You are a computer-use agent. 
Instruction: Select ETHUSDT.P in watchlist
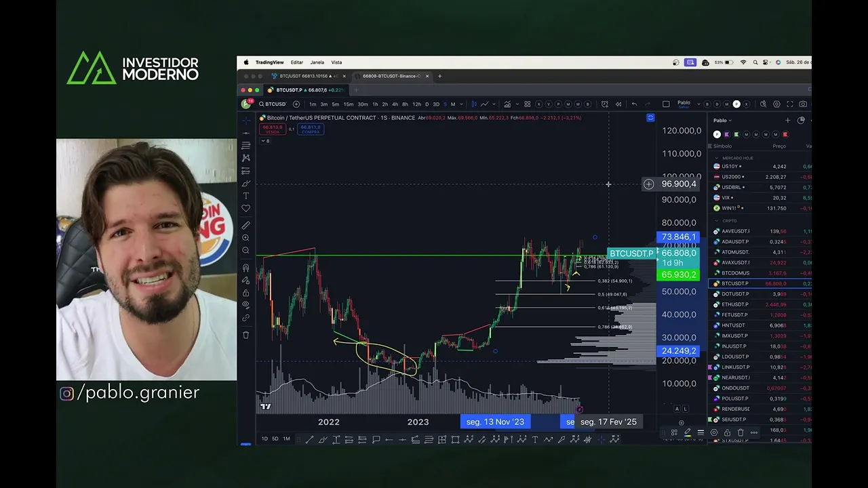[x=759, y=304]
